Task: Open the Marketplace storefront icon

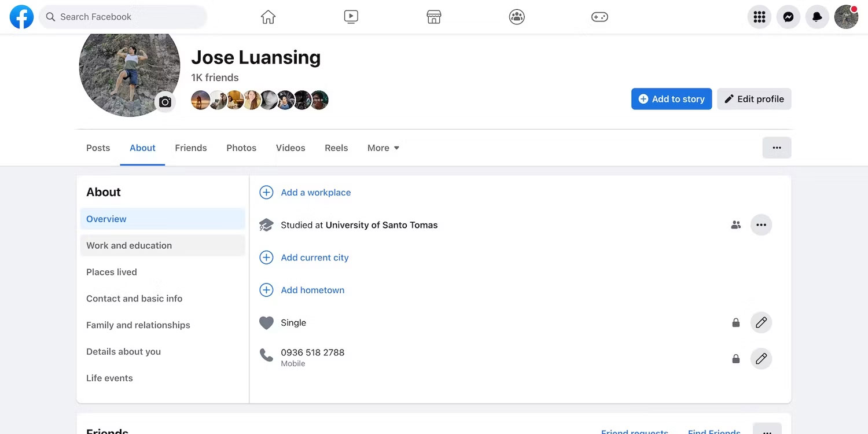Action: coord(434,17)
